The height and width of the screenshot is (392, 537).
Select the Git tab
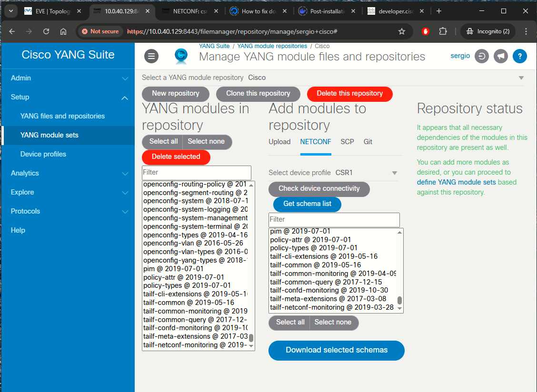pyautogui.click(x=368, y=142)
